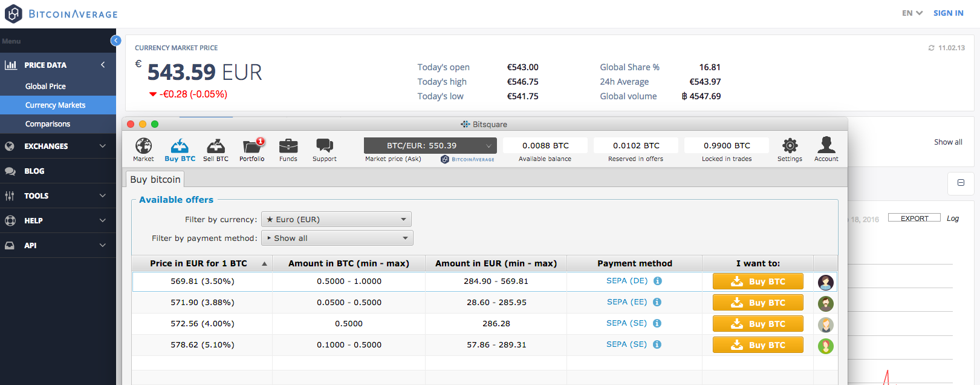Click the refresh icon beside 11.02.13
The height and width of the screenshot is (385, 980).
tap(931, 48)
